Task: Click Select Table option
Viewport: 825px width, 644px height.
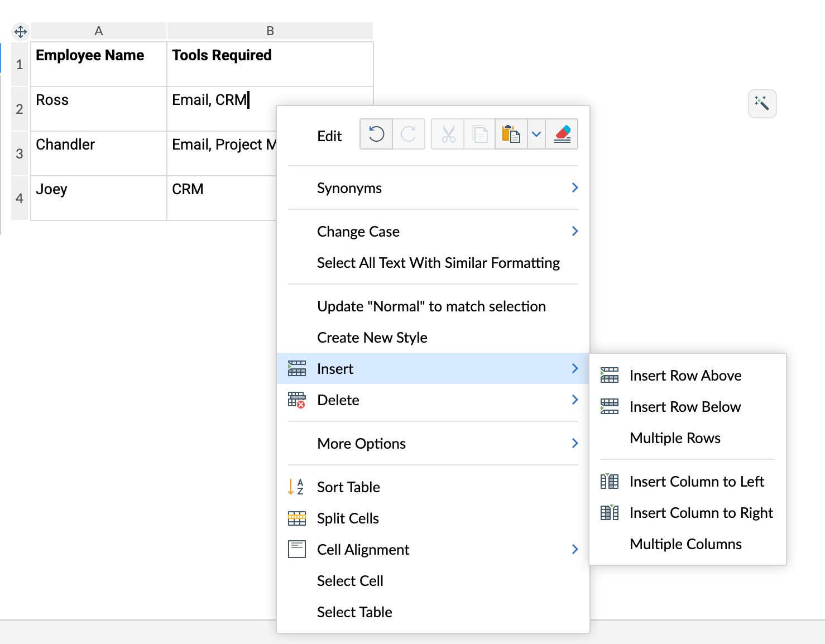Action: pyautogui.click(x=354, y=612)
